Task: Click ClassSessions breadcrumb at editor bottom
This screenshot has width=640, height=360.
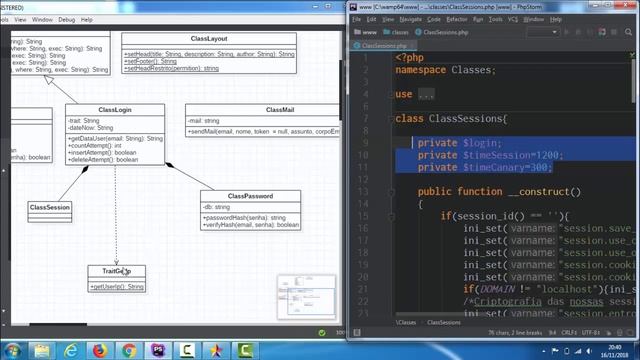Action: tap(444, 322)
